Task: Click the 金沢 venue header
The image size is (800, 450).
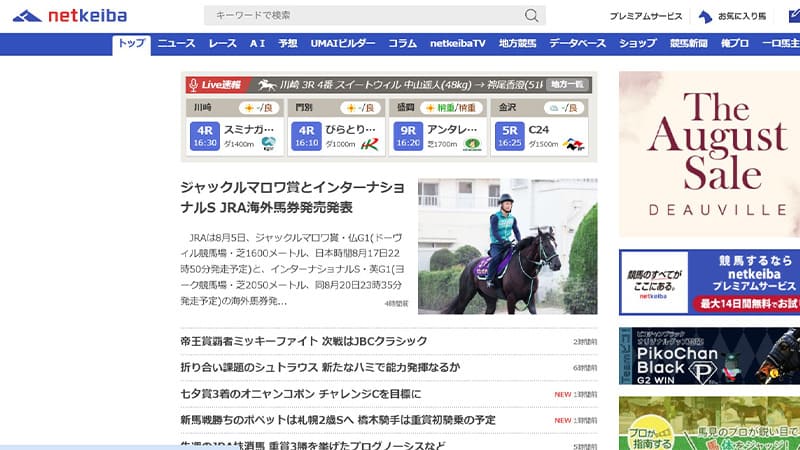Action: pyautogui.click(x=507, y=108)
